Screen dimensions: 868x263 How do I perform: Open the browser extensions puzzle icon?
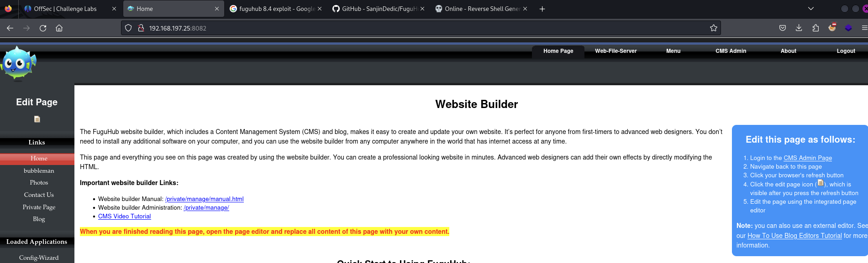pyautogui.click(x=815, y=28)
